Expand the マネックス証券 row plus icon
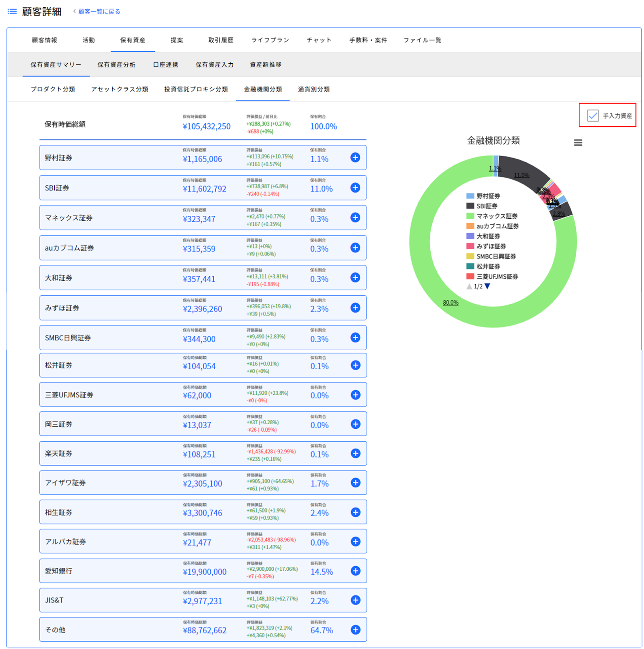Viewport: 644px width, 649px height. 355,217
